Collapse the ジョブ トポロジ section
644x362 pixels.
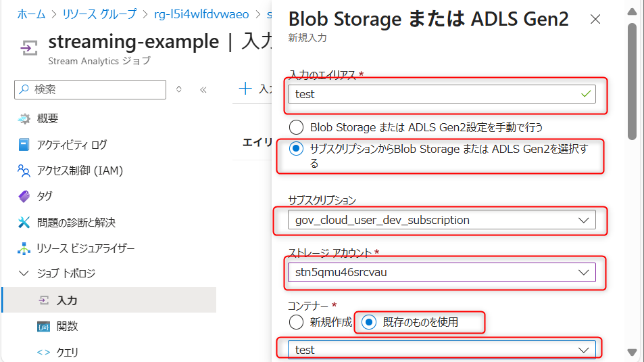pos(24,274)
